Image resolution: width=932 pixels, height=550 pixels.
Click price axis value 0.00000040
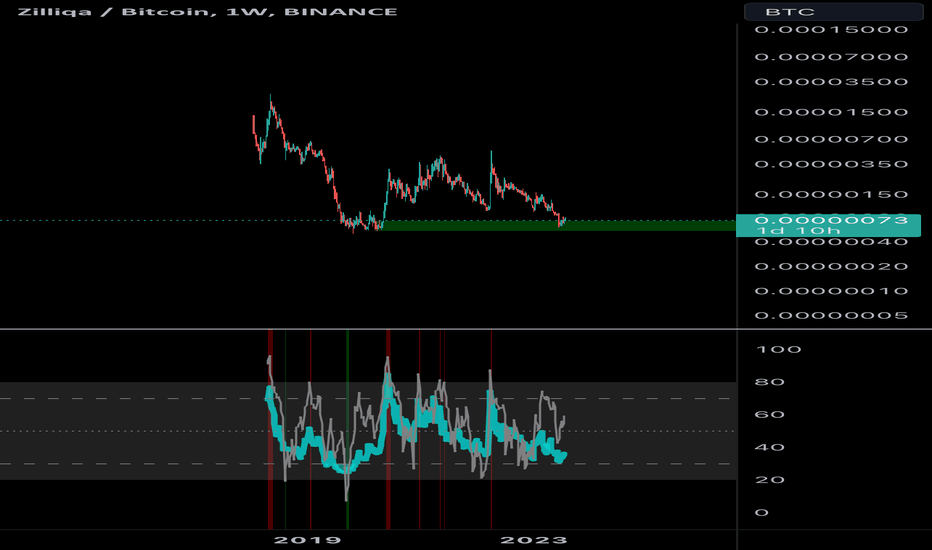coord(831,242)
